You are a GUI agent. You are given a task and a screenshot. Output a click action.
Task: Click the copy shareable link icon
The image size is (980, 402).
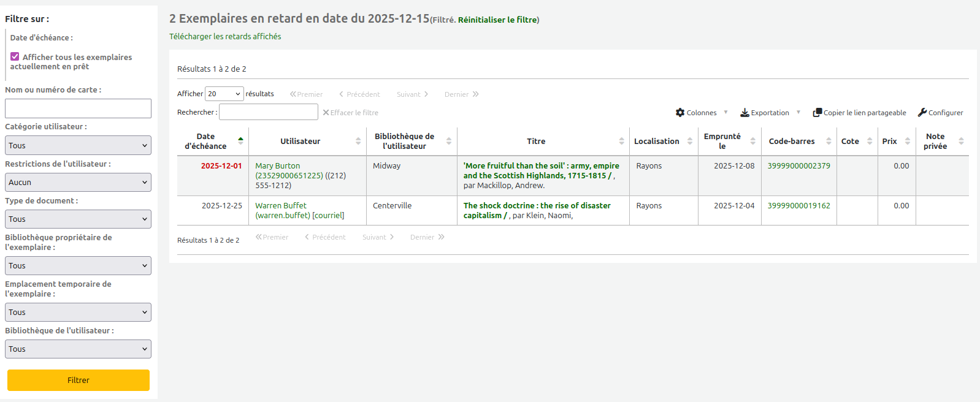[817, 113]
